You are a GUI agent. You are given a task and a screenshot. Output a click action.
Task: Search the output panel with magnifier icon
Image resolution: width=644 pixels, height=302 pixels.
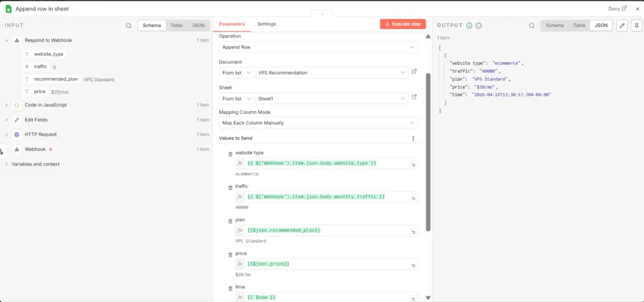click(x=531, y=25)
